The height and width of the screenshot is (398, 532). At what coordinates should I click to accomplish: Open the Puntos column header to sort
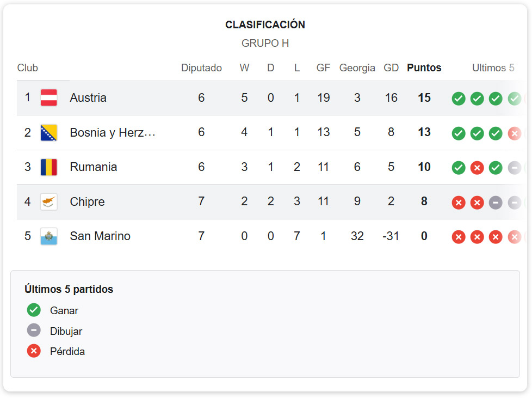tap(424, 68)
